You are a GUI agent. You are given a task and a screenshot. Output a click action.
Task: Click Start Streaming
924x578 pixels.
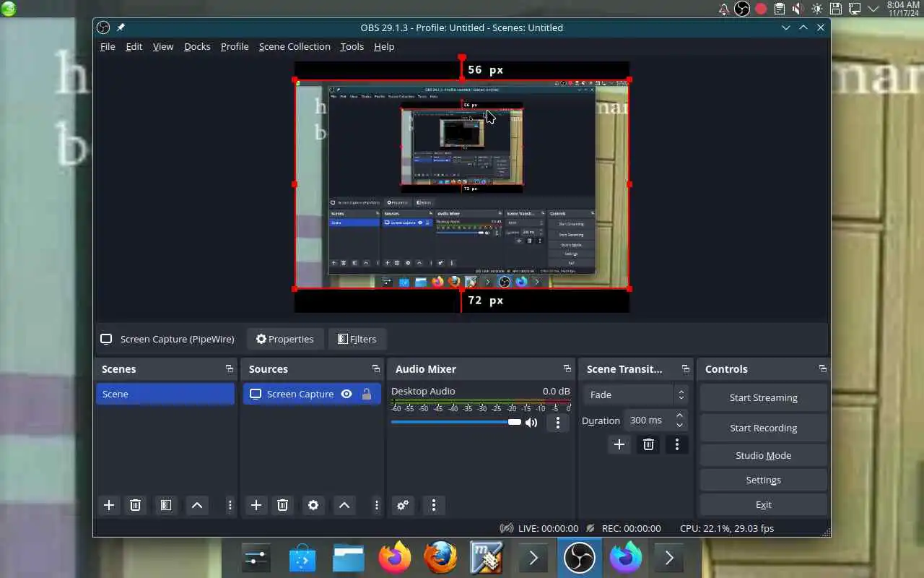click(x=763, y=397)
